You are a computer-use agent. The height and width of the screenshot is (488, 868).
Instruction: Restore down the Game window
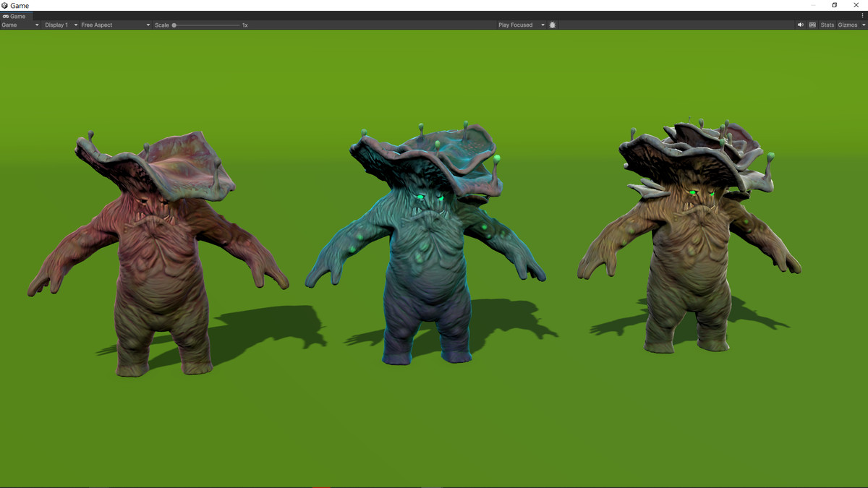834,5
